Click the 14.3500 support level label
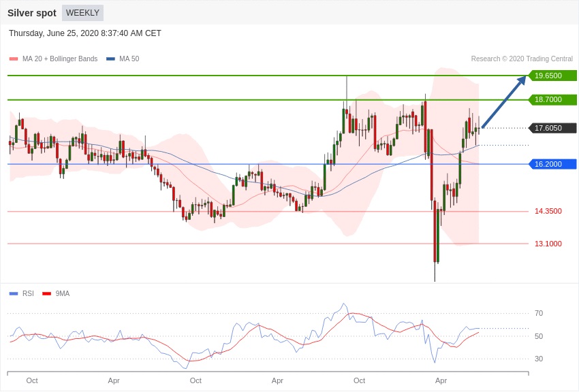 (548, 211)
